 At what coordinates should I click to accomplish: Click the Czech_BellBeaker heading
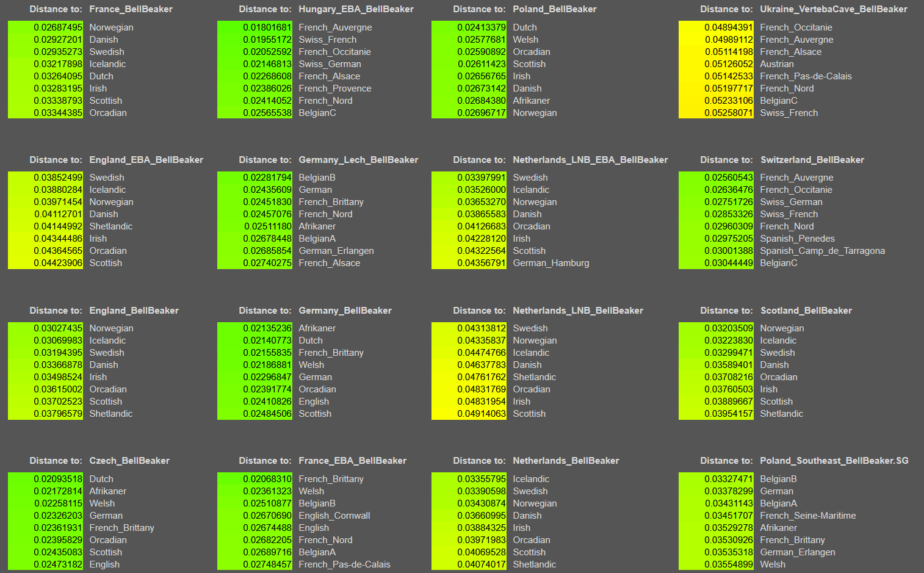pyautogui.click(x=129, y=461)
